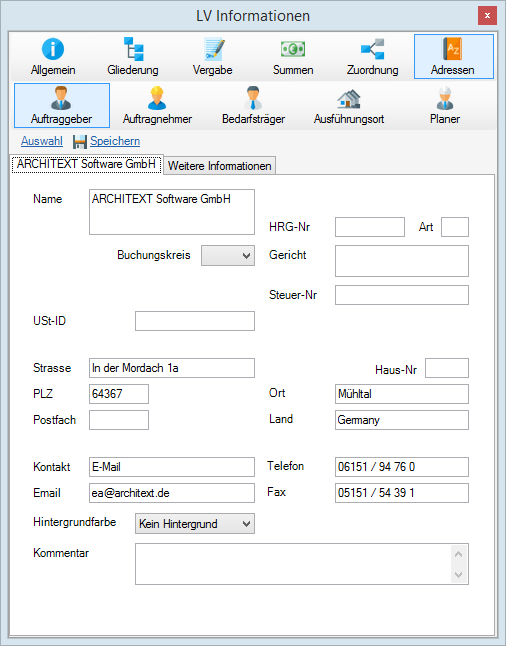Open the Allgemein info section
Screen dimensions: 506x646
tap(53, 57)
